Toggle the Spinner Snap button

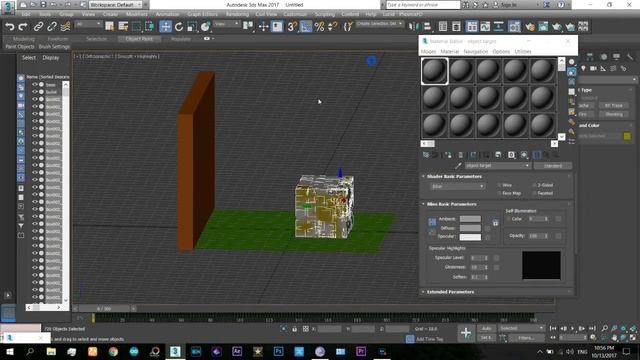333,27
